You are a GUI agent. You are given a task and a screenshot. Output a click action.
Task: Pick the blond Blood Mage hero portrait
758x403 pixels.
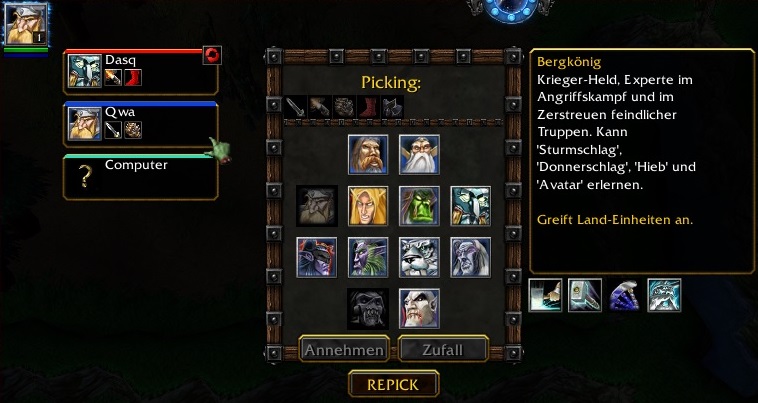[368, 206]
